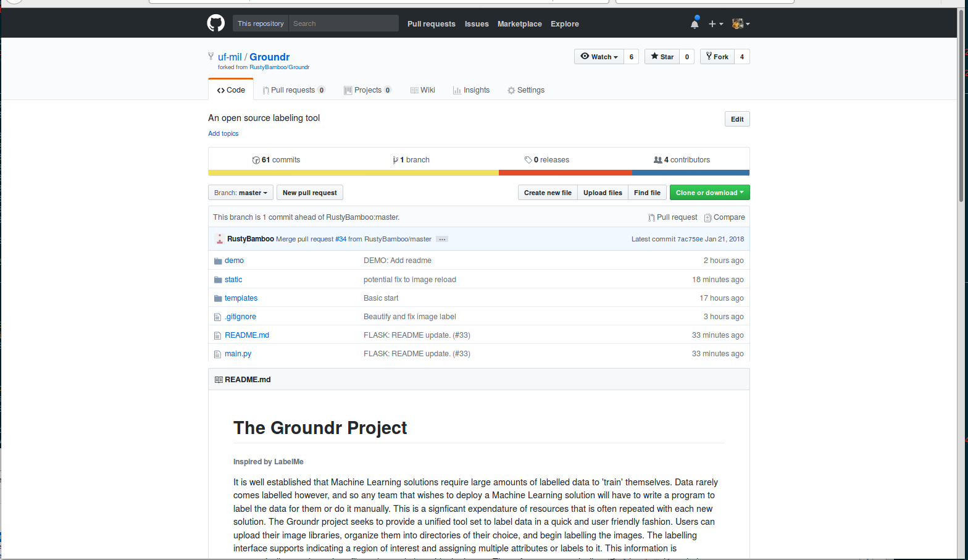
Task: Click the RustyBamboo avatar in commit row
Action: 219,239
